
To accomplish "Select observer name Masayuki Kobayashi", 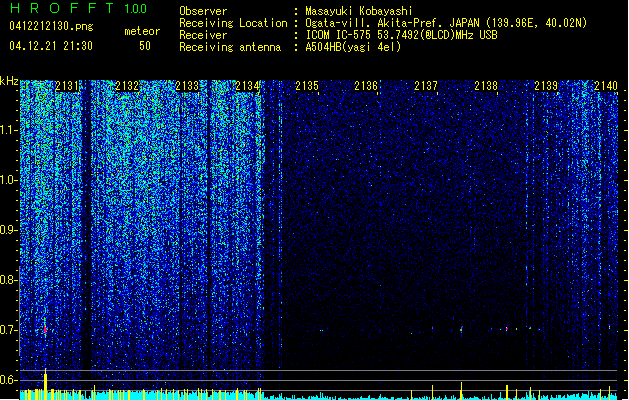I will coord(359,11).
